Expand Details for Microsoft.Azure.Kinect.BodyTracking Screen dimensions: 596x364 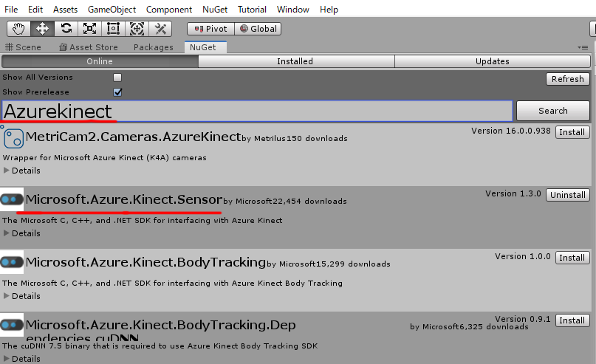tap(21, 296)
